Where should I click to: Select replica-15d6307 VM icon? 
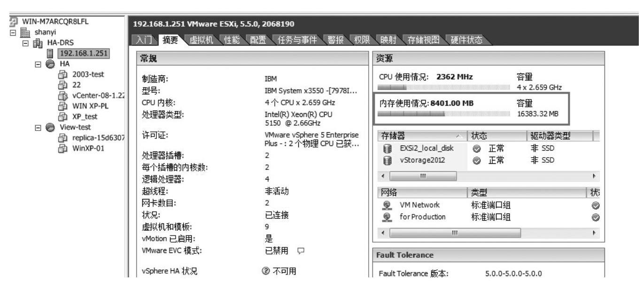click(62, 138)
